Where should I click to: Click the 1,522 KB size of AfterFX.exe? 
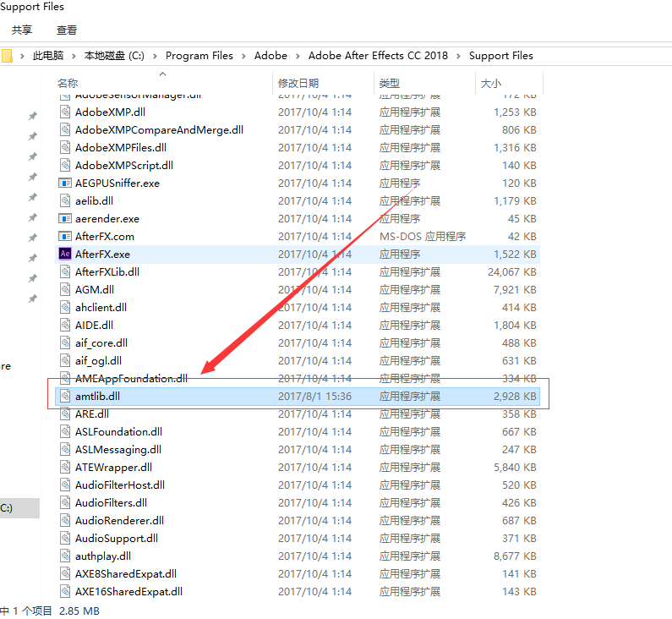515,255
